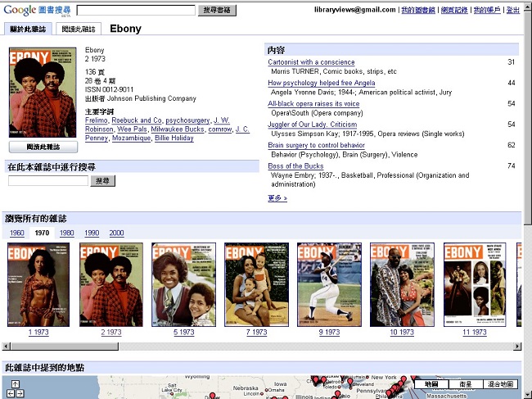
Task: Open the Frelimo keyword link
Action: [x=97, y=120]
